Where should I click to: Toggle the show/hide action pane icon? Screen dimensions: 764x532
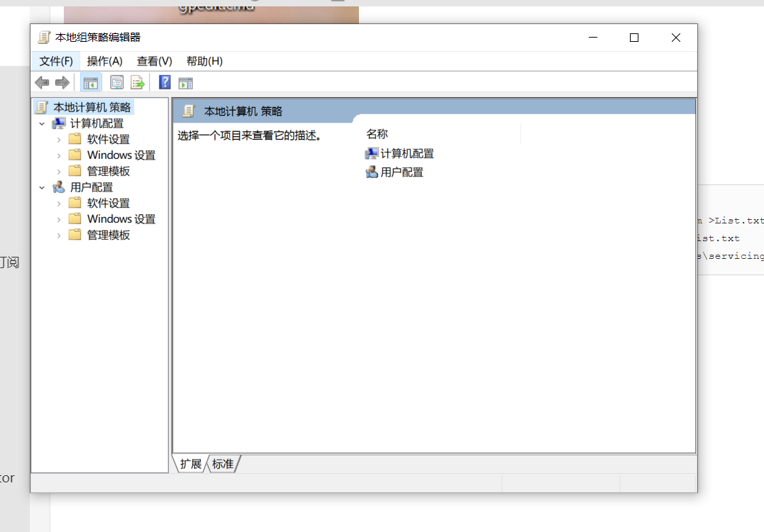(186, 83)
